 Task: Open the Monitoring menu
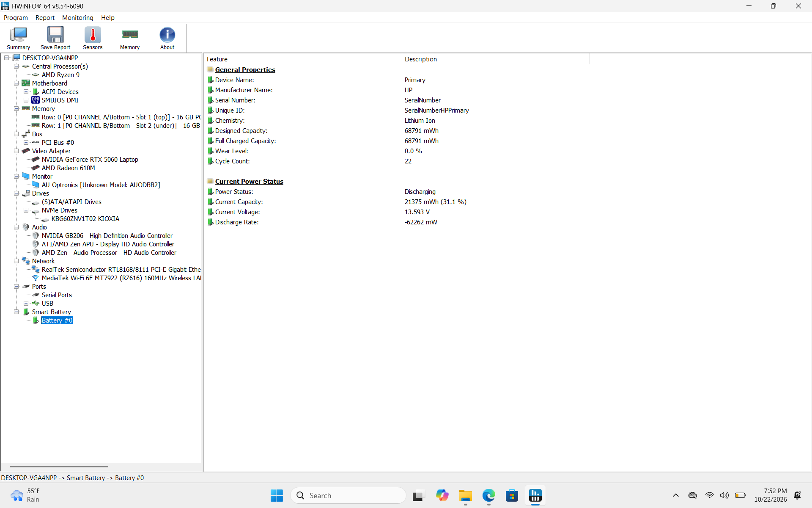[x=77, y=18]
